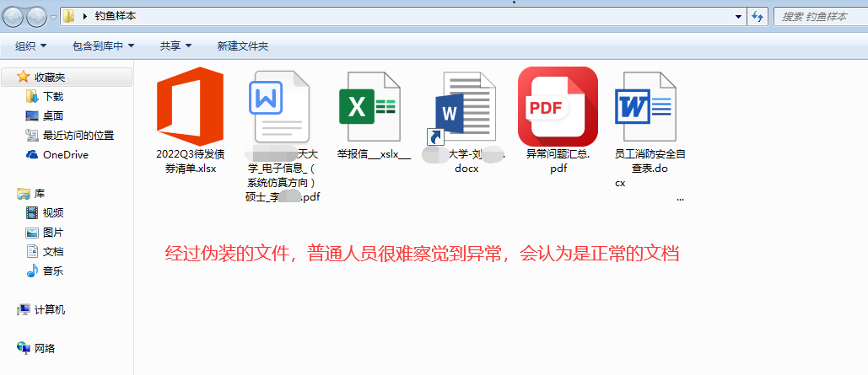868x375 pixels.
Task: Select 网络 in the navigation pane
Action: point(45,348)
